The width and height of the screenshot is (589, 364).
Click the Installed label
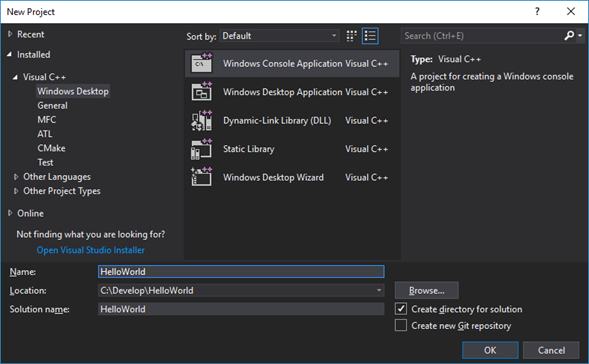pos(33,55)
